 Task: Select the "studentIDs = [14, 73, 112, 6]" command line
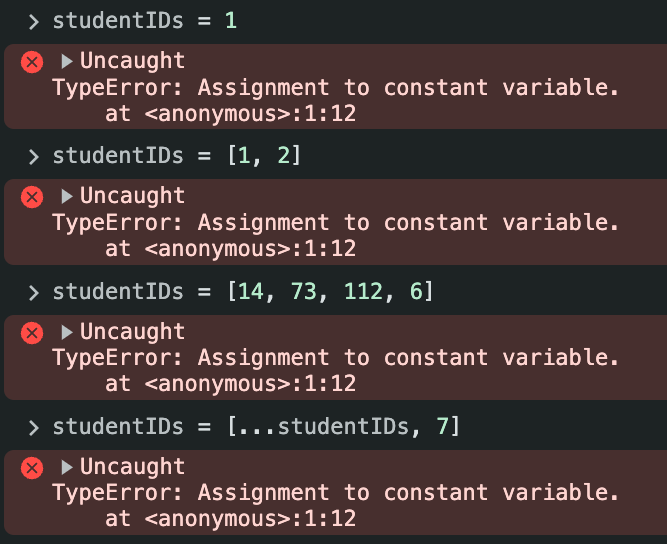click(x=242, y=292)
